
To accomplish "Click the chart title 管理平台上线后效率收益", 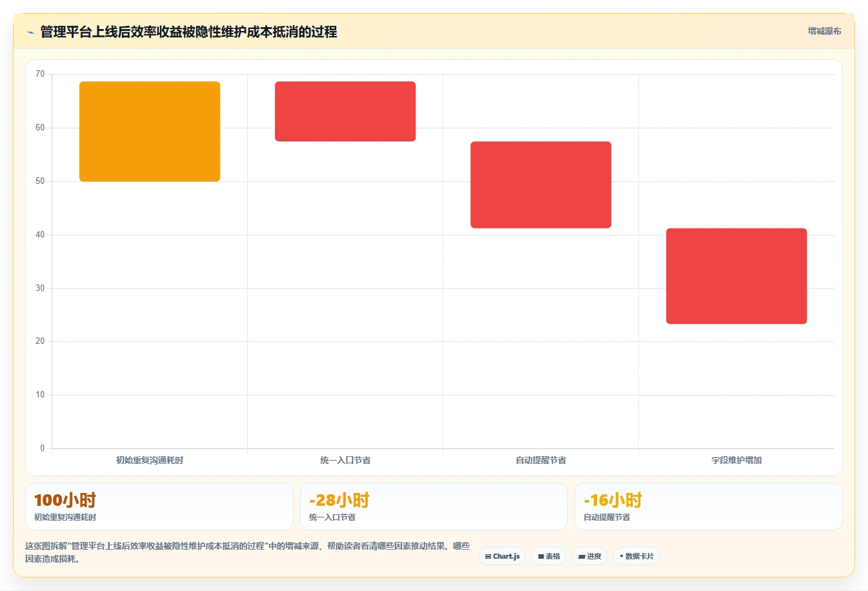I will point(188,32).
